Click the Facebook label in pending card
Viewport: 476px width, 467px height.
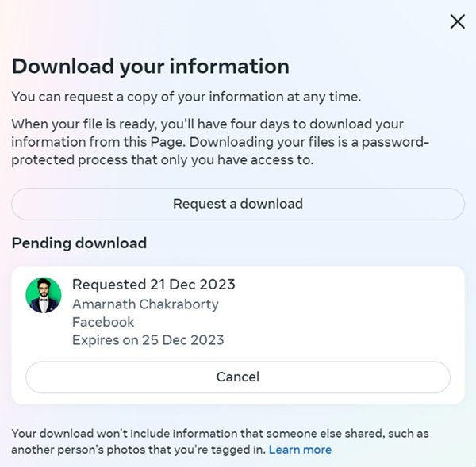point(103,322)
